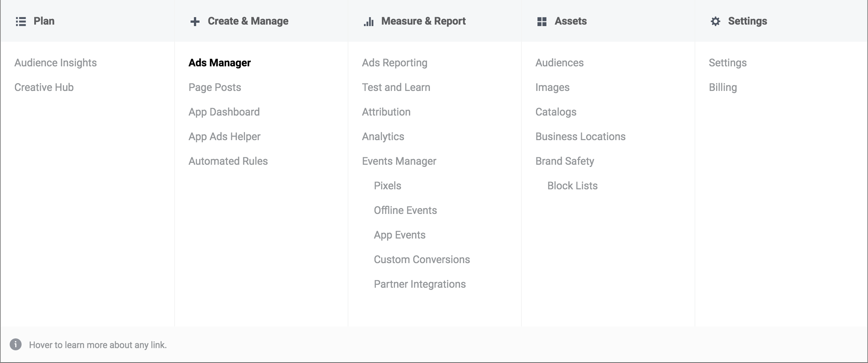
Task: Open Billing settings
Action: pos(723,87)
